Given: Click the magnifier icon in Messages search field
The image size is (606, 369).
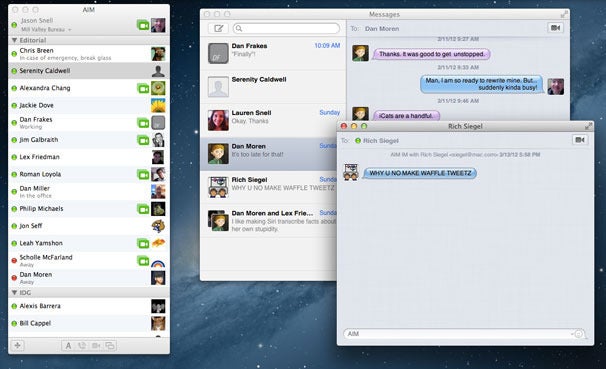Looking at the screenshot, I should pyautogui.click(x=239, y=28).
